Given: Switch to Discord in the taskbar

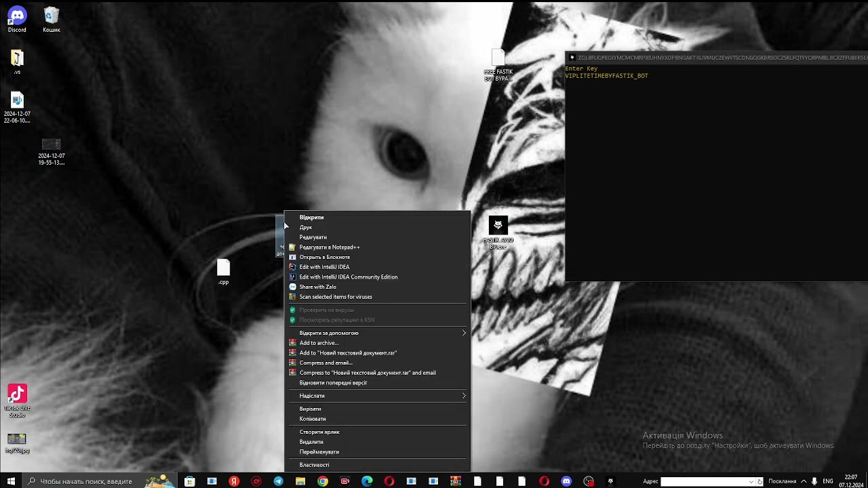Looking at the screenshot, I should click(x=566, y=481).
